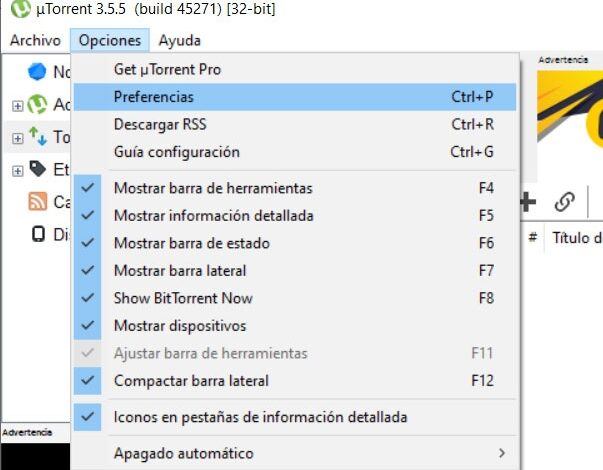Click the add torrent from URL link icon

tap(564, 202)
